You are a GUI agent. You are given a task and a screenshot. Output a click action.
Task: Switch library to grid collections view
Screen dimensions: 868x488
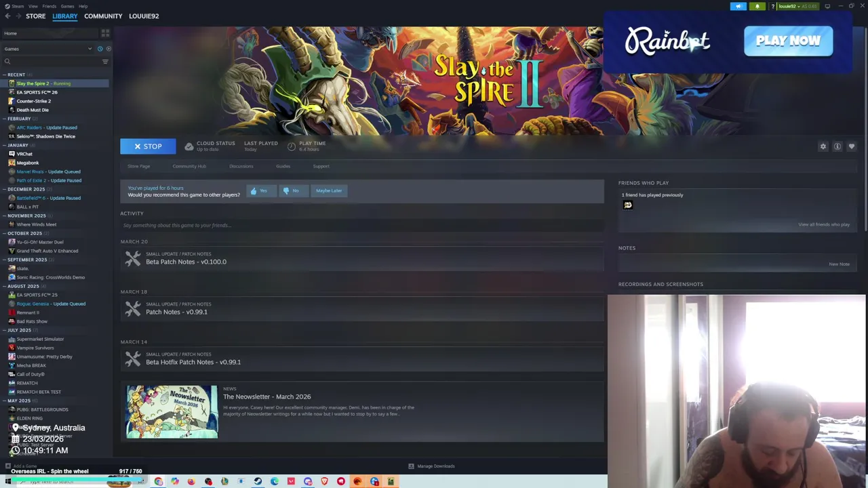tap(105, 33)
